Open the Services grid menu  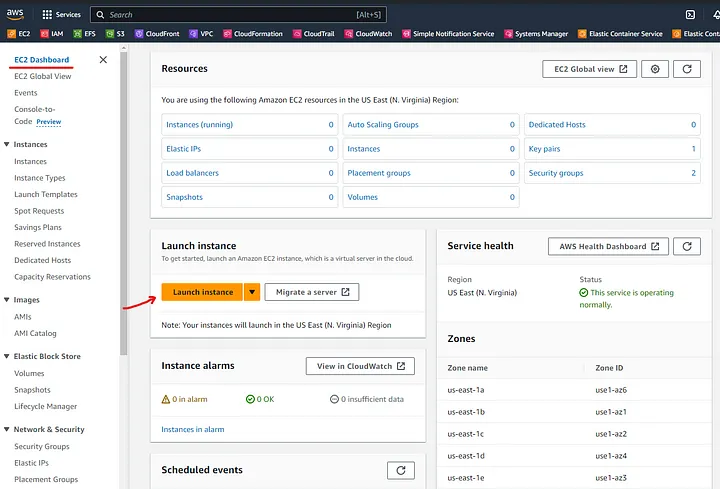click(x=61, y=15)
